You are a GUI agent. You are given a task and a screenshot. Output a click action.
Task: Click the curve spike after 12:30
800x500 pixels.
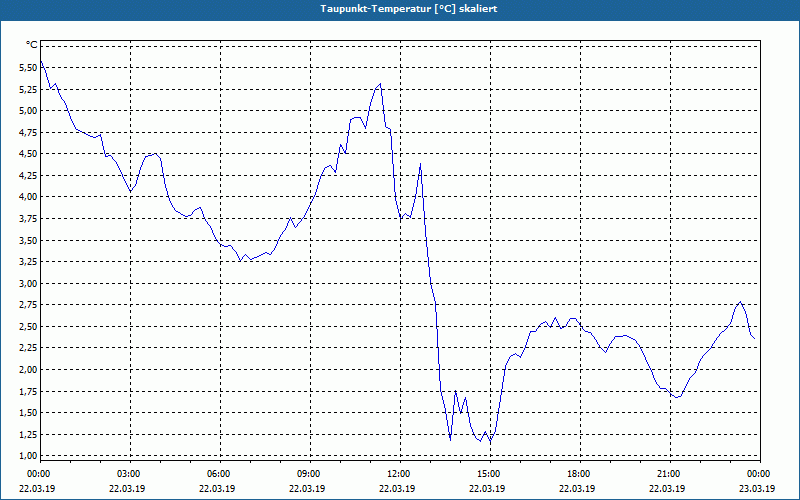[420, 164]
